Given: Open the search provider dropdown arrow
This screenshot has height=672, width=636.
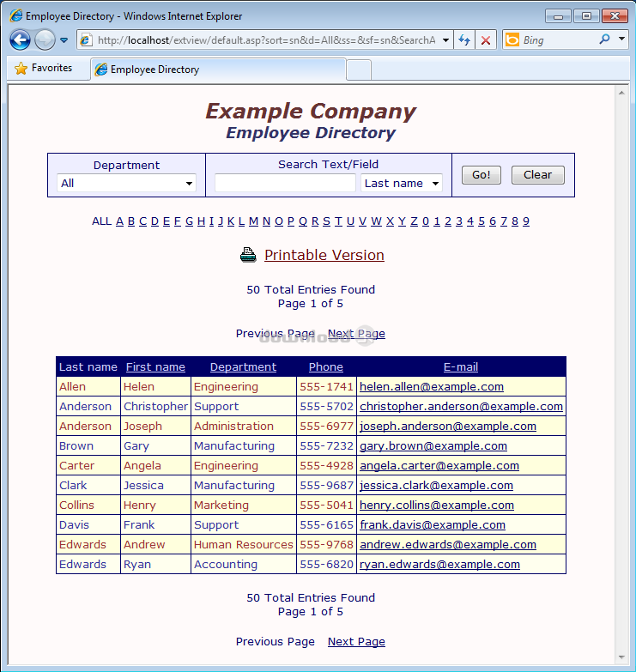Looking at the screenshot, I should [x=622, y=39].
